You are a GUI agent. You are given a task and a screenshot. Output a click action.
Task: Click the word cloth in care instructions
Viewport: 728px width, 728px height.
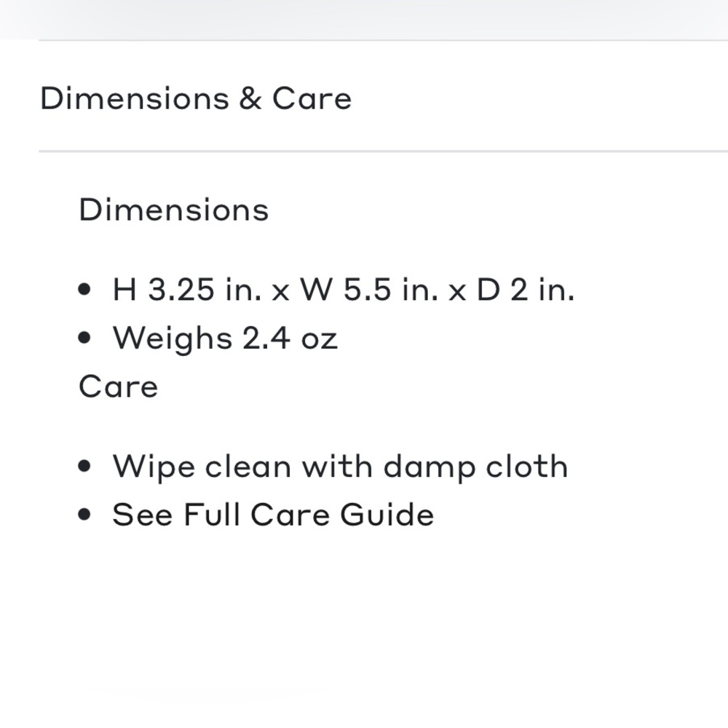pos(526,465)
